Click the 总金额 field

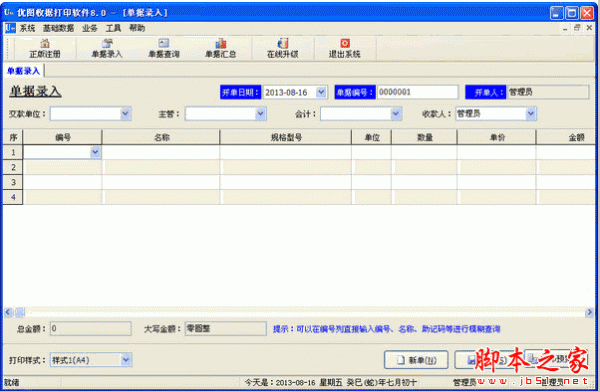pyautogui.click(x=91, y=328)
